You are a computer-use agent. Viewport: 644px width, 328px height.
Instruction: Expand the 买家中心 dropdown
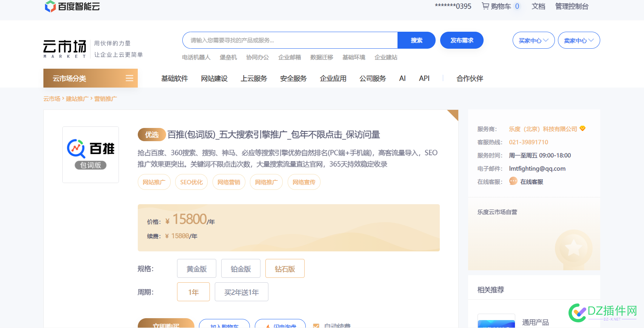[533, 40]
